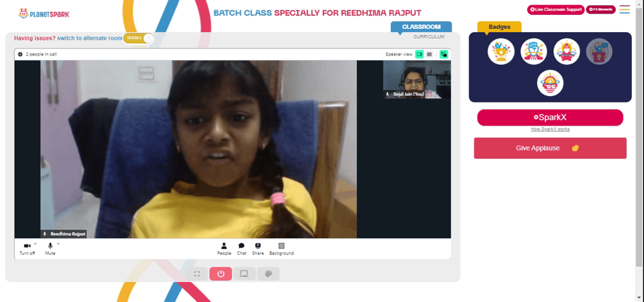Open the color palette button
The image size is (644, 302).
(268, 274)
